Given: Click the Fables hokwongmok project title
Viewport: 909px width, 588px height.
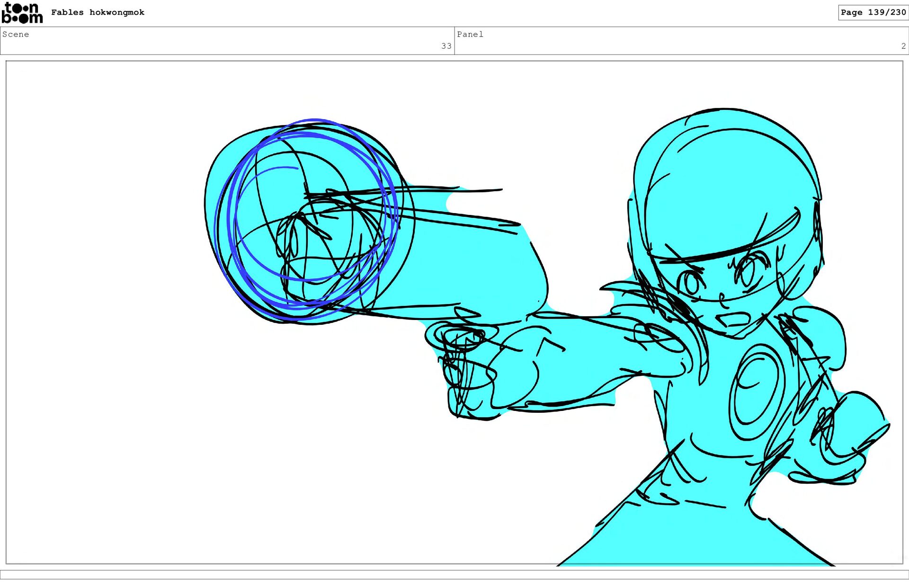Looking at the screenshot, I should (98, 12).
